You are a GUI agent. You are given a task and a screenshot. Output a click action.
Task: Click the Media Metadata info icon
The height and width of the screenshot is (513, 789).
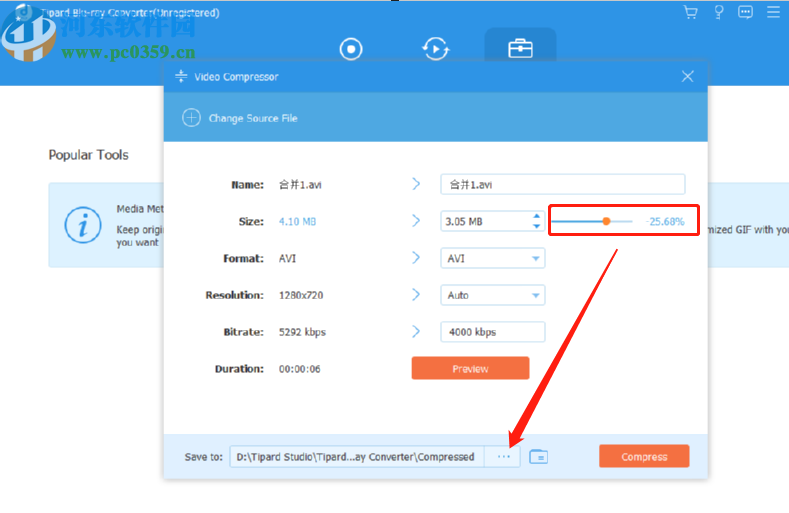[83, 225]
